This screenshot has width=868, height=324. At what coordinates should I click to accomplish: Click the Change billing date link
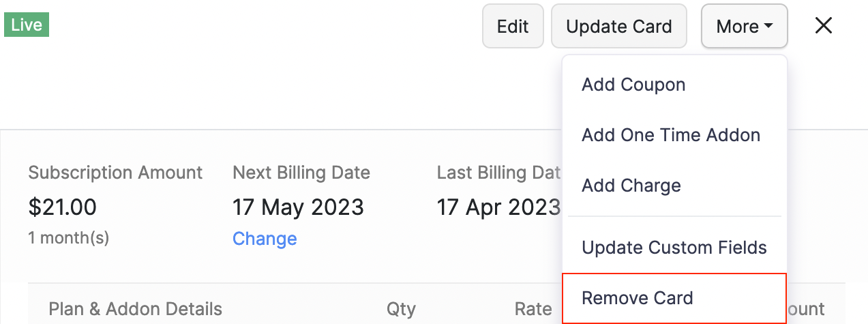tap(265, 239)
